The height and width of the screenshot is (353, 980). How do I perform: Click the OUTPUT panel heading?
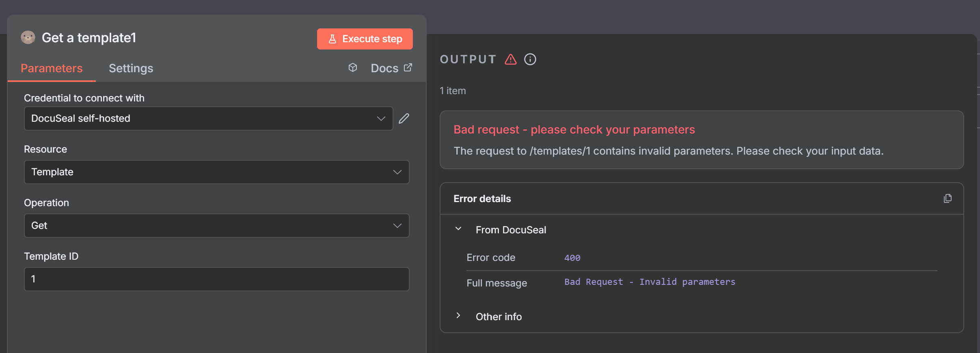(468, 59)
